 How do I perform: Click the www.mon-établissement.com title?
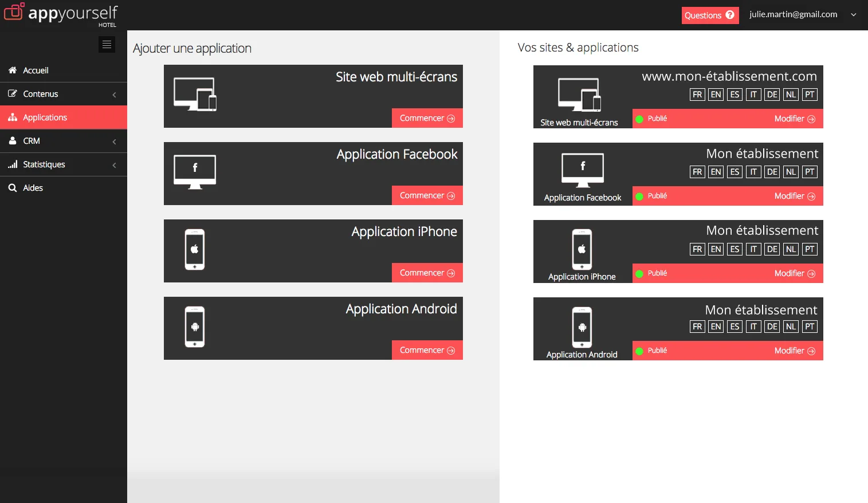(729, 76)
